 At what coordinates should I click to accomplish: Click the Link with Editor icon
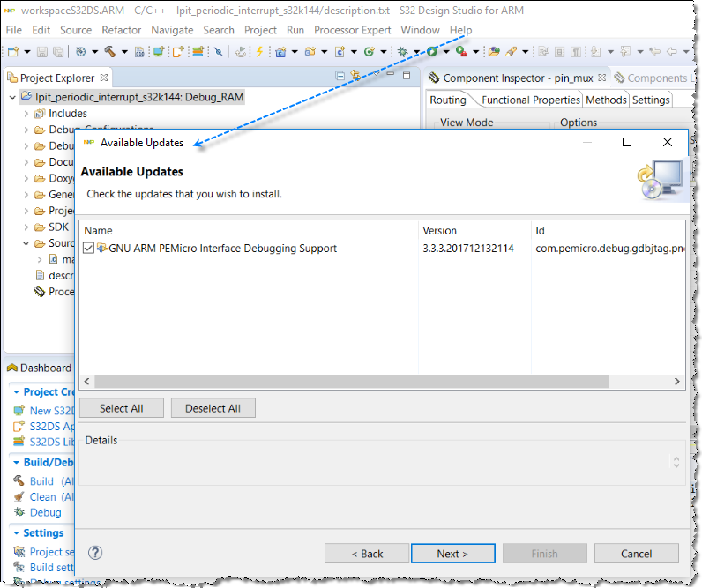356,75
